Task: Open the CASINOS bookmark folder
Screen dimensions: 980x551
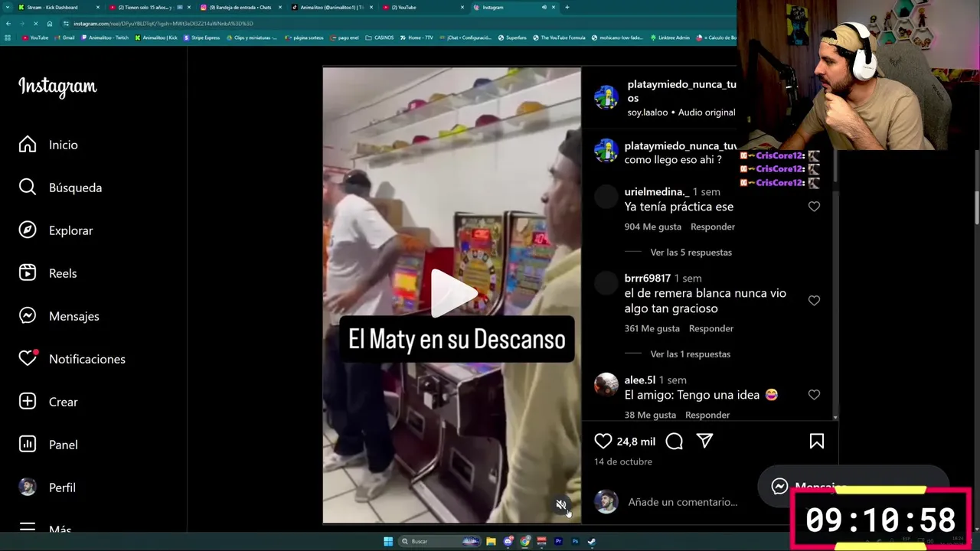Action: (x=381, y=37)
